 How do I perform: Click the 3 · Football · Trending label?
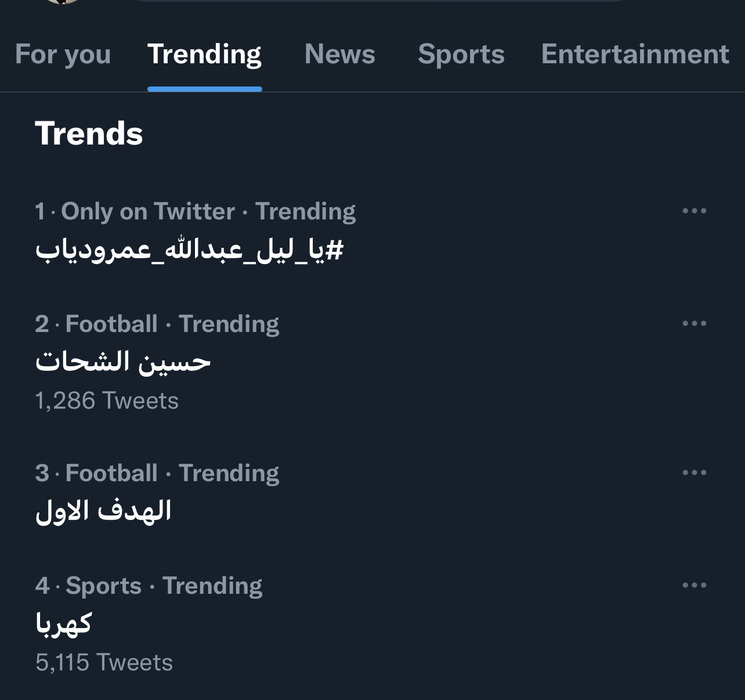pyautogui.click(x=157, y=473)
